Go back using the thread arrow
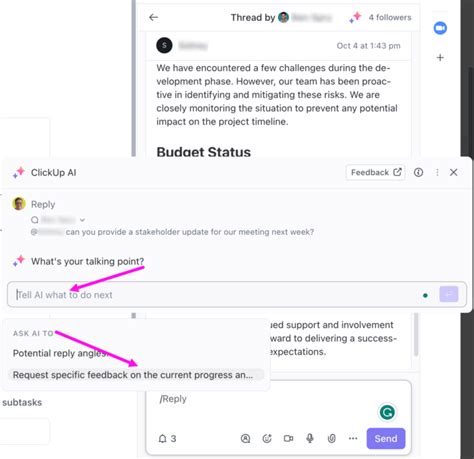 click(x=153, y=17)
